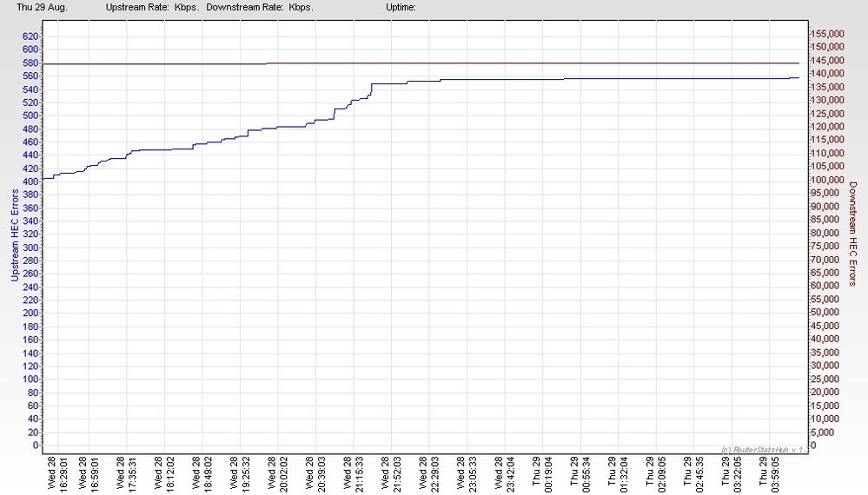Click time label 'Wed 28 17:35:31'
Screen dimensions: 868x495
tap(126, 473)
